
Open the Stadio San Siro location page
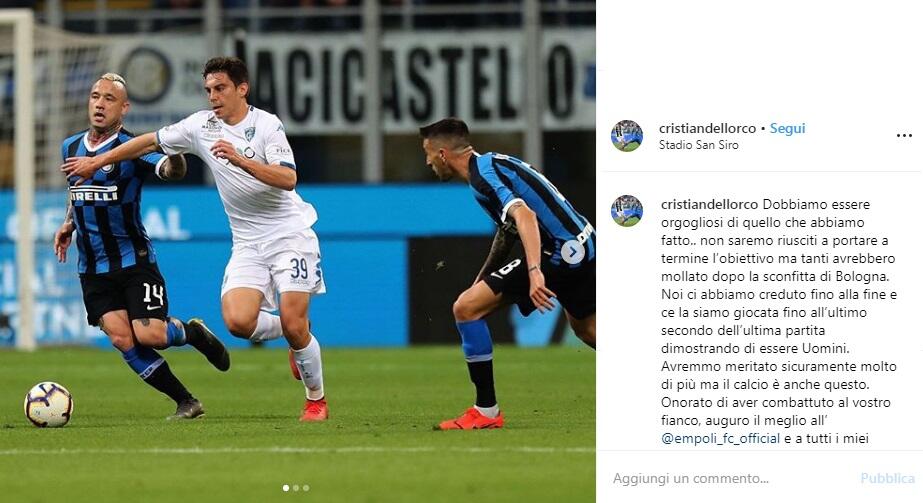click(698, 145)
